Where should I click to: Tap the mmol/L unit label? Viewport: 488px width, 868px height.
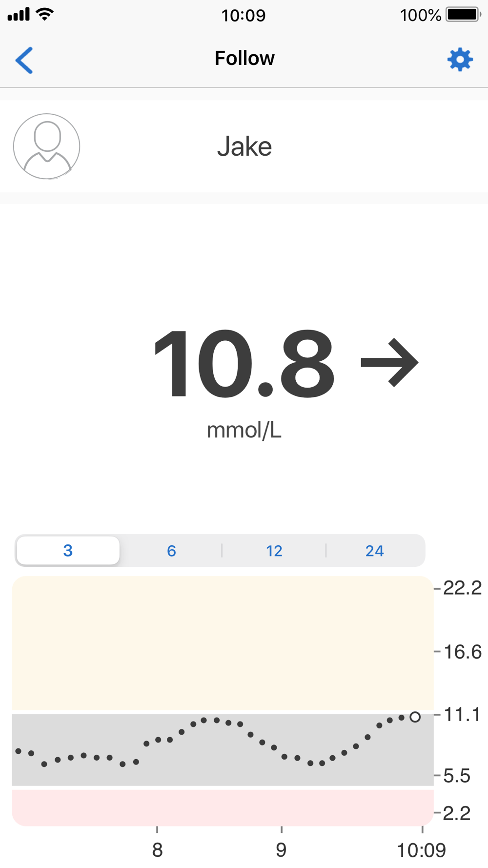click(x=244, y=430)
